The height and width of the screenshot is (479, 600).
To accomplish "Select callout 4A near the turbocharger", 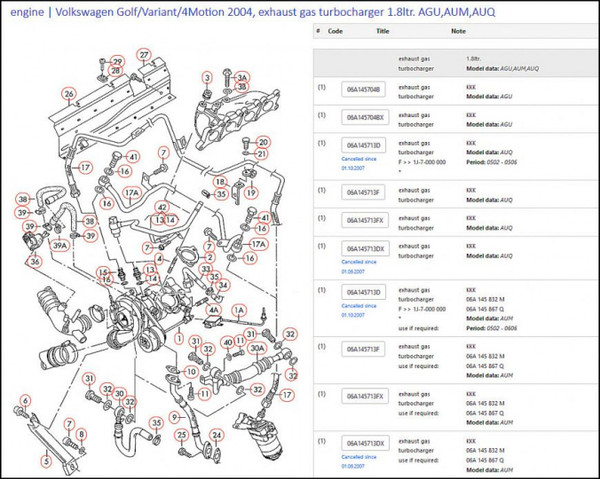I will 212,310.
